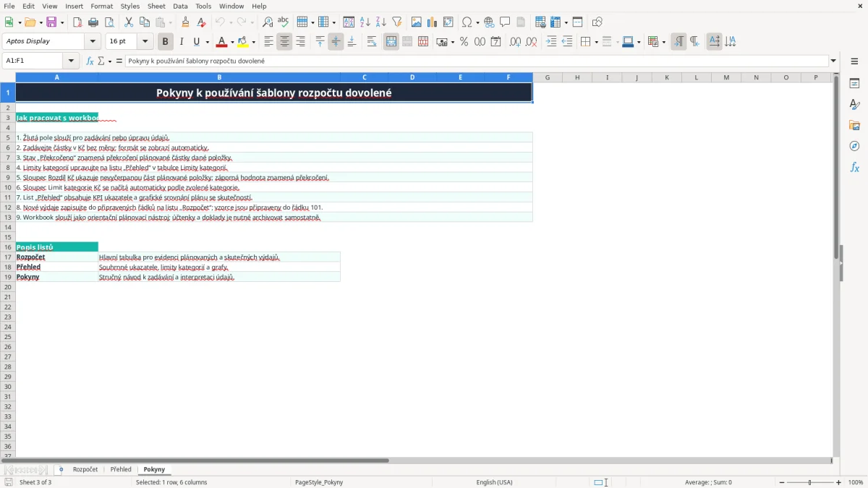868x488 pixels.
Task: Zoom out with the minus button
Action: (782, 482)
